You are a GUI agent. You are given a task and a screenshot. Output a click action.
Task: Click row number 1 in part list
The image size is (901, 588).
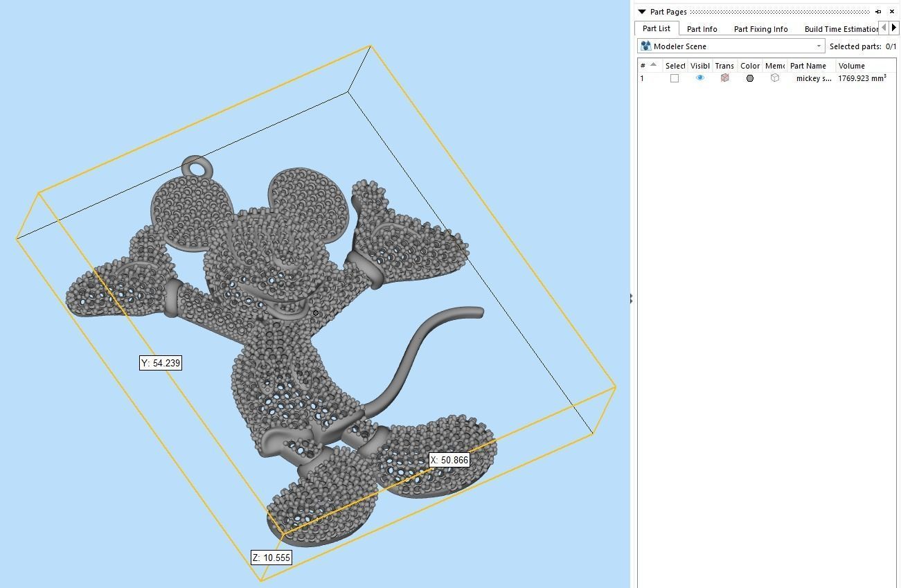pyautogui.click(x=642, y=78)
